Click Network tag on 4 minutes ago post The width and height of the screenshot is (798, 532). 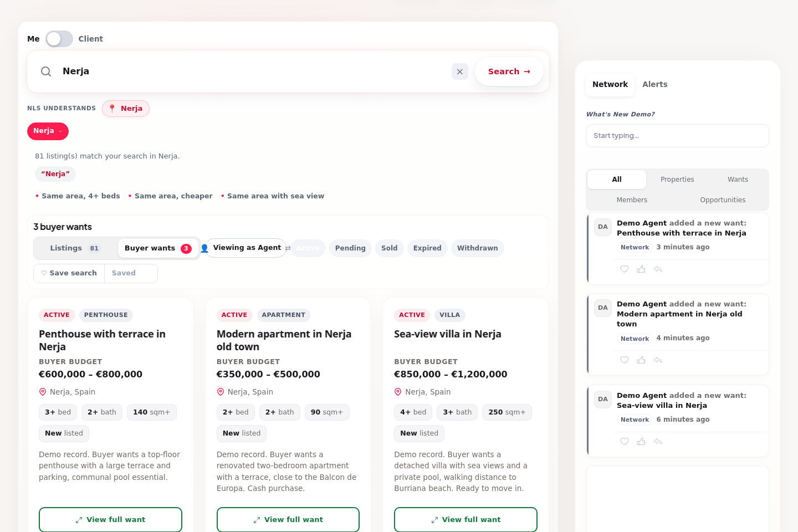(635, 339)
